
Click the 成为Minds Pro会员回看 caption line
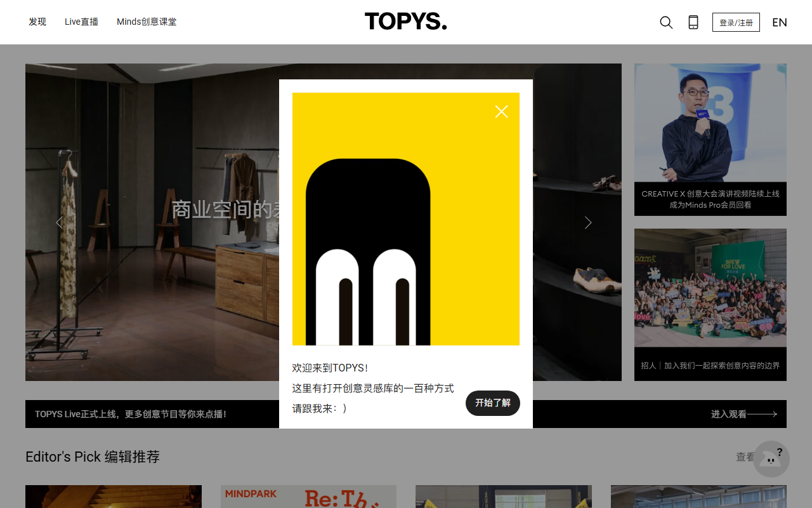pyautogui.click(x=710, y=205)
